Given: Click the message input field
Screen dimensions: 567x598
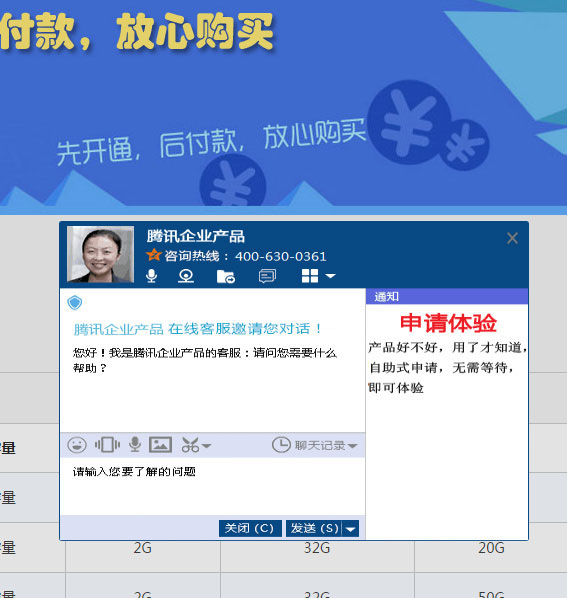Looking at the screenshot, I should tap(213, 486).
